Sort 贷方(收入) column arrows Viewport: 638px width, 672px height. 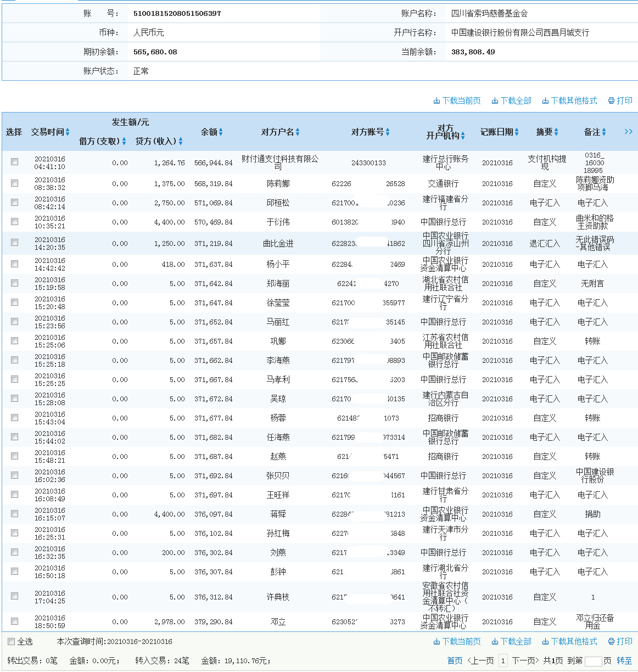pos(181,142)
